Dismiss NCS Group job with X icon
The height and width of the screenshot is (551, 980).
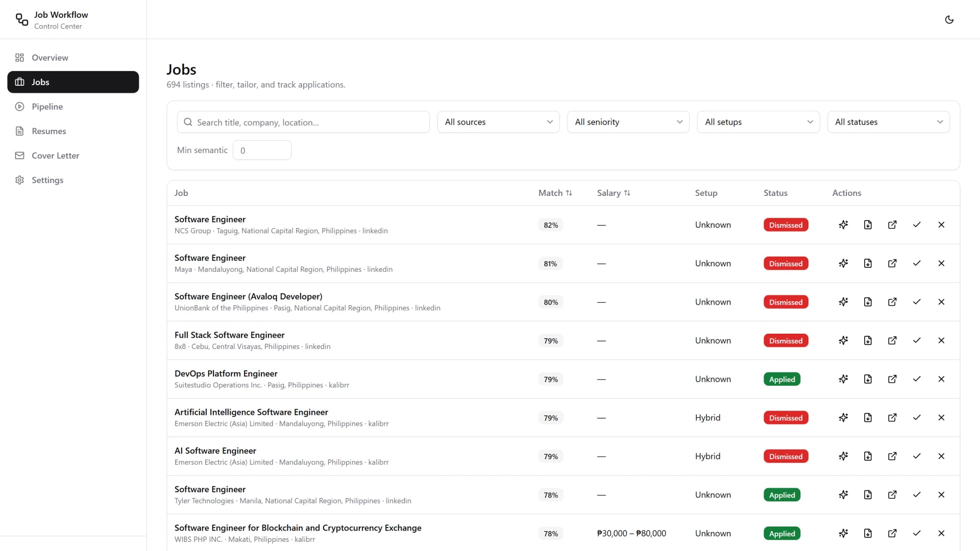pyautogui.click(x=941, y=225)
